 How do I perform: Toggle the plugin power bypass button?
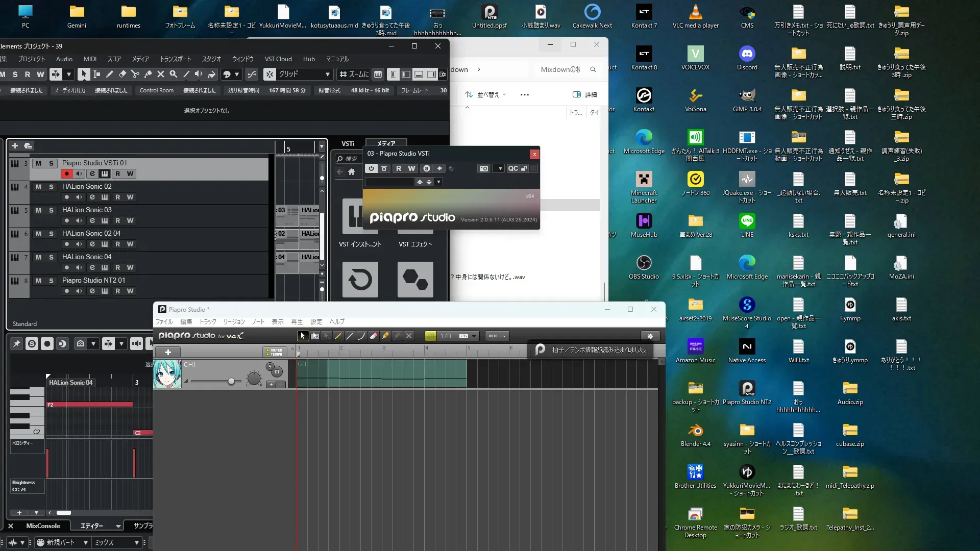(371, 168)
